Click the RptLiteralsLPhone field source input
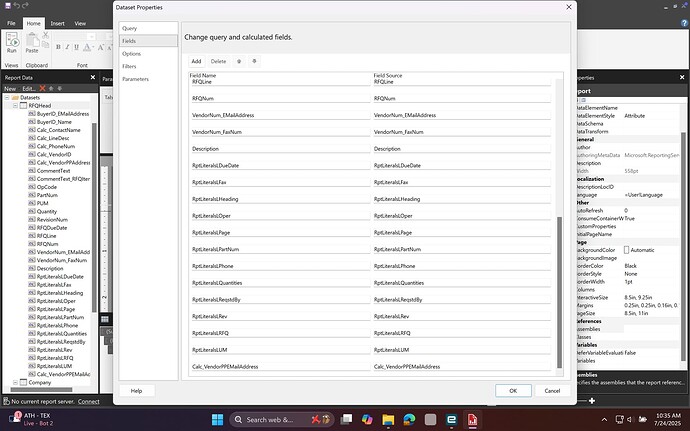Screen dimensions: 690x431 pos(462,266)
